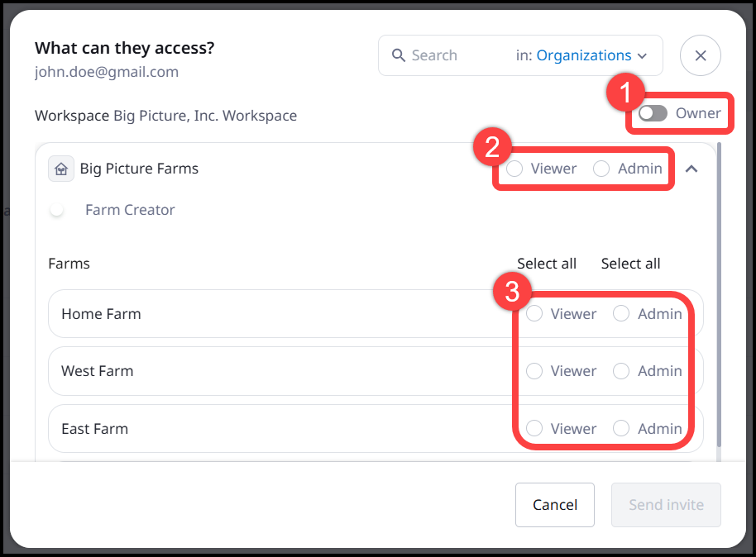Viewport: 756px width, 557px height.
Task: Click Select all in the Viewer column
Action: coord(547,263)
